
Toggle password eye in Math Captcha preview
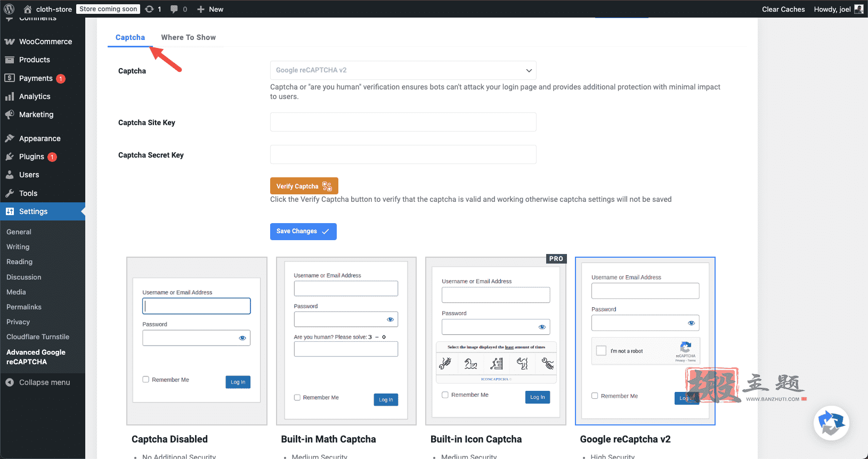(x=390, y=319)
